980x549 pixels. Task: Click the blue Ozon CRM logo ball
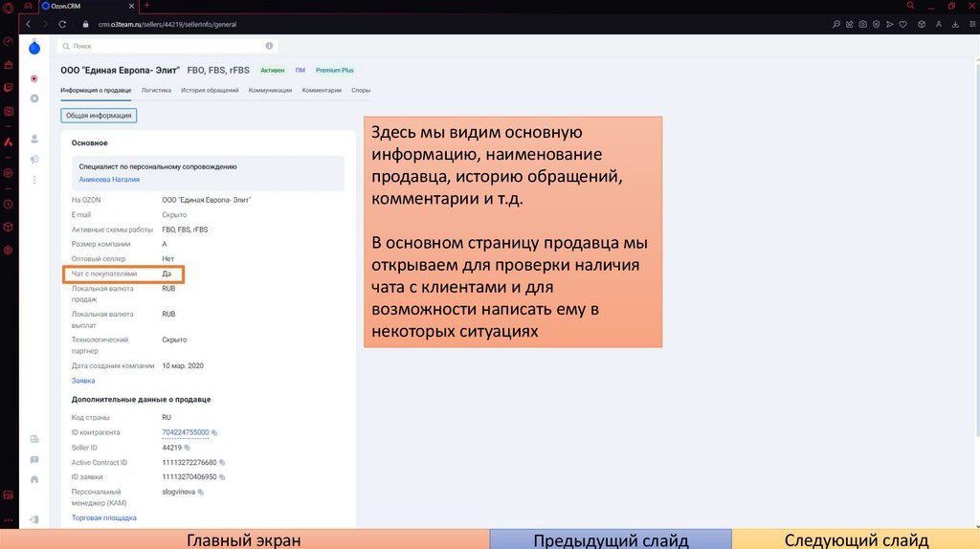coord(34,48)
